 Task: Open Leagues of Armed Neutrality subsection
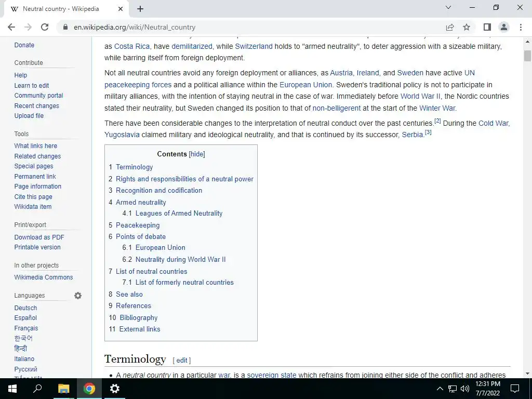coord(179,214)
